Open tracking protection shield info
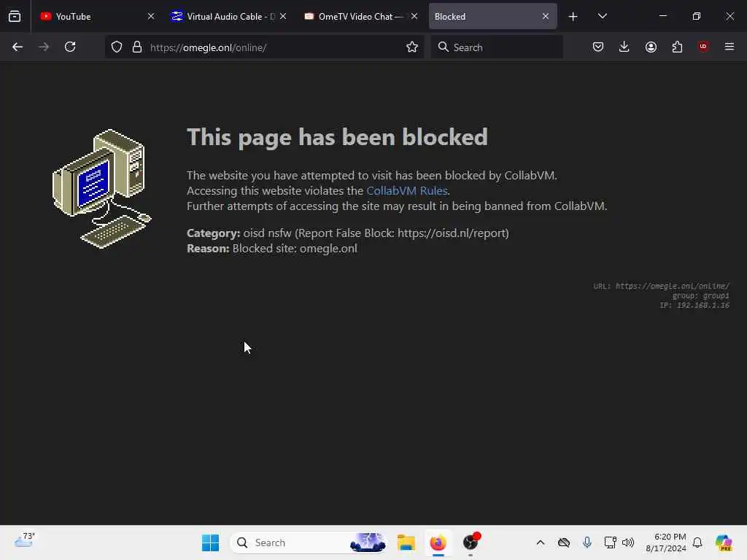747x560 pixels. tap(117, 47)
